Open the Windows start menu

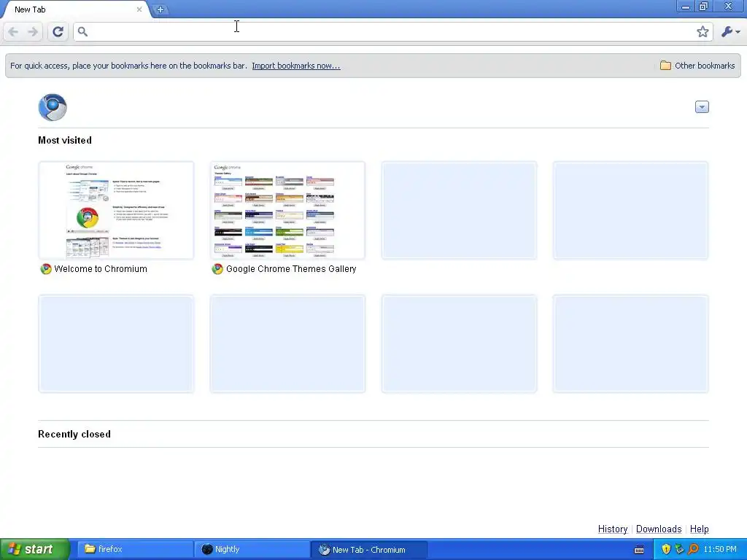click(x=35, y=550)
